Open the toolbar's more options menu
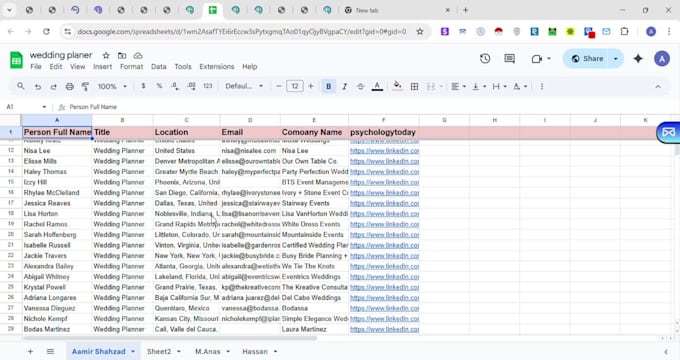This screenshot has height=360, width=680. point(542,87)
